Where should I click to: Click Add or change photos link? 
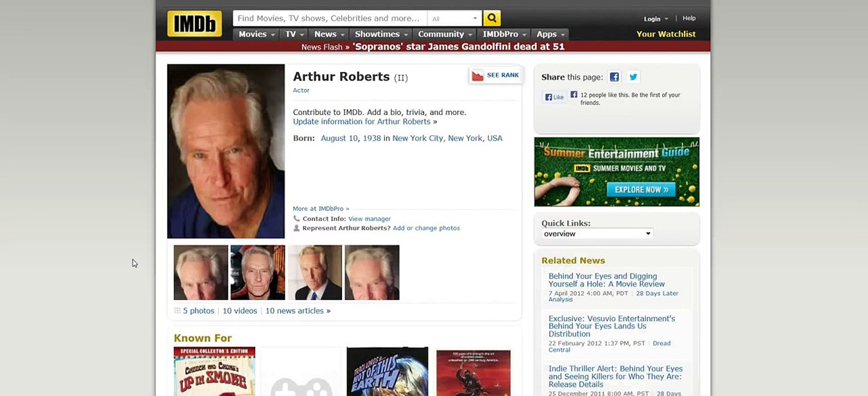point(426,228)
